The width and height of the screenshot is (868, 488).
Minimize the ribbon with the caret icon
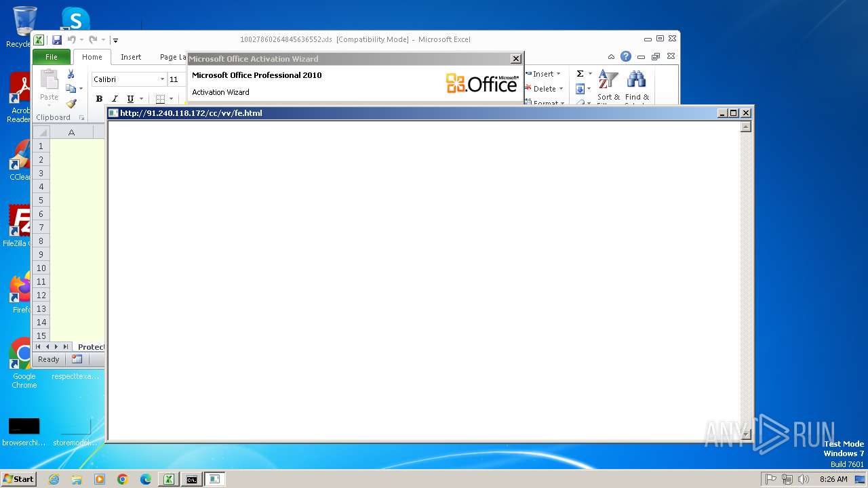pyautogui.click(x=611, y=57)
